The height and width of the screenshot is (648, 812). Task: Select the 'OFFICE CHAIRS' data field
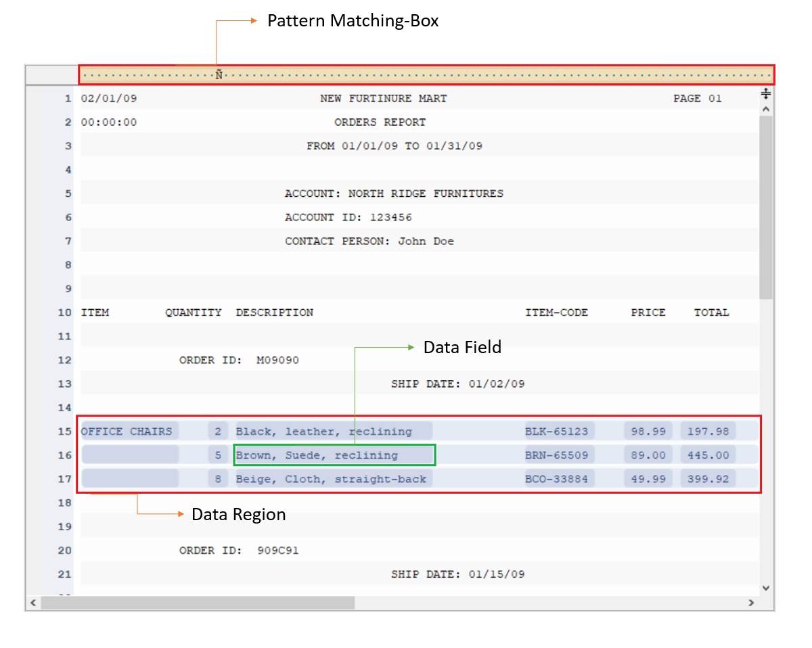coord(129,432)
